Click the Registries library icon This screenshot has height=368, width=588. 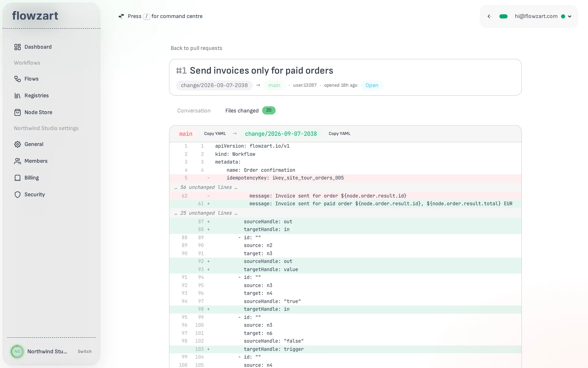coord(17,96)
